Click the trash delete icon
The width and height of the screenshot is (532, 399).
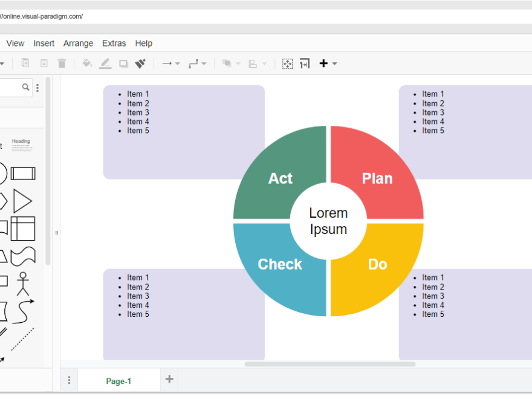click(x=61, y=63)
